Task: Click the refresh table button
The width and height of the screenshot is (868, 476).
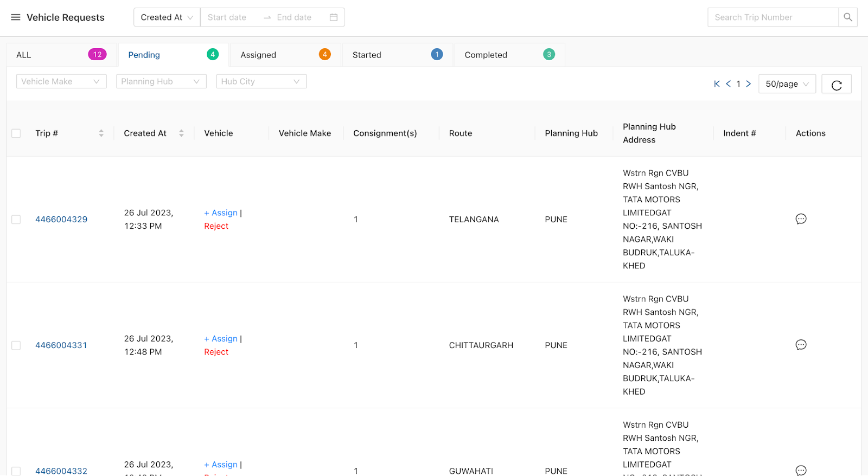Action: [836, 85]
